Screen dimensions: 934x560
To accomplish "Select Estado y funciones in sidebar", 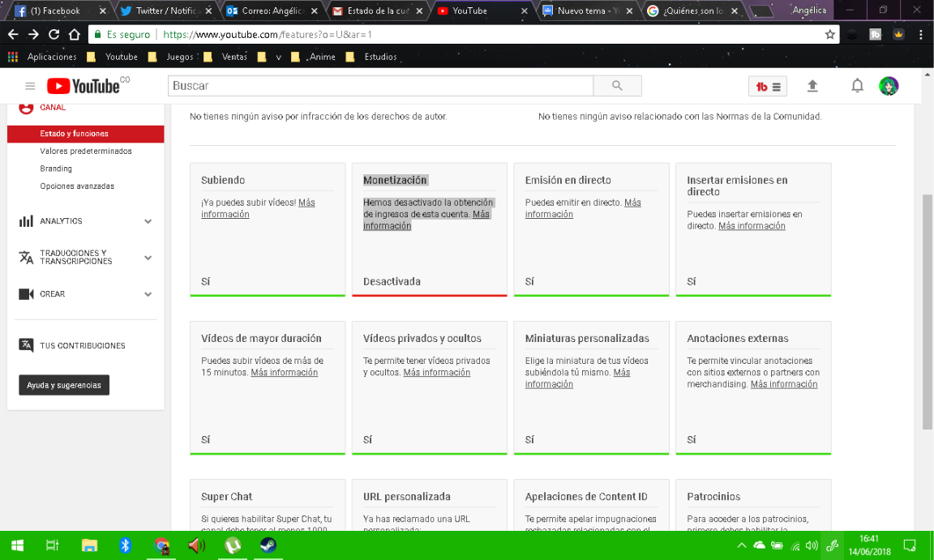I will pyautogui.click(x=85, y=134).
